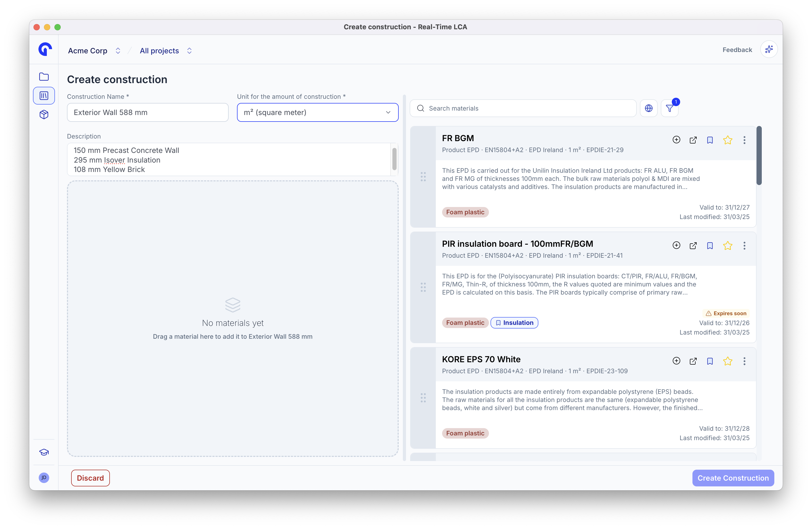Screen dimensions: 812x529
Task: Expand the All projects switcher
Action: coord(189,50)
